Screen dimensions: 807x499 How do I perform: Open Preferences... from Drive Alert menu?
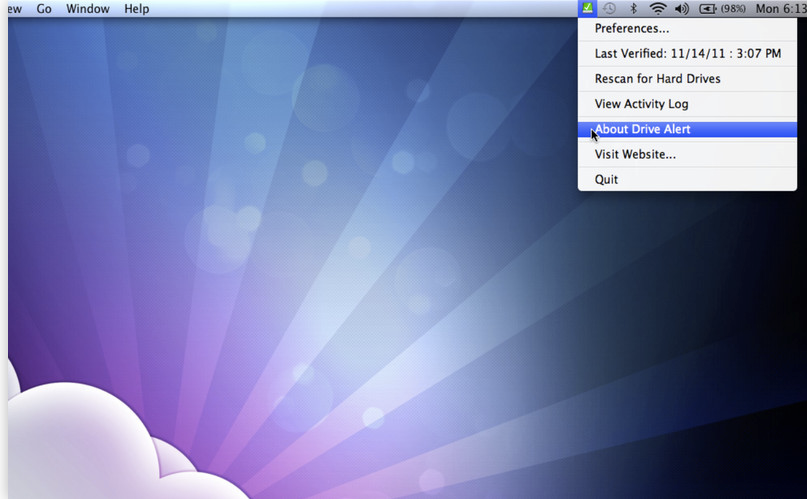click(687, 29)
